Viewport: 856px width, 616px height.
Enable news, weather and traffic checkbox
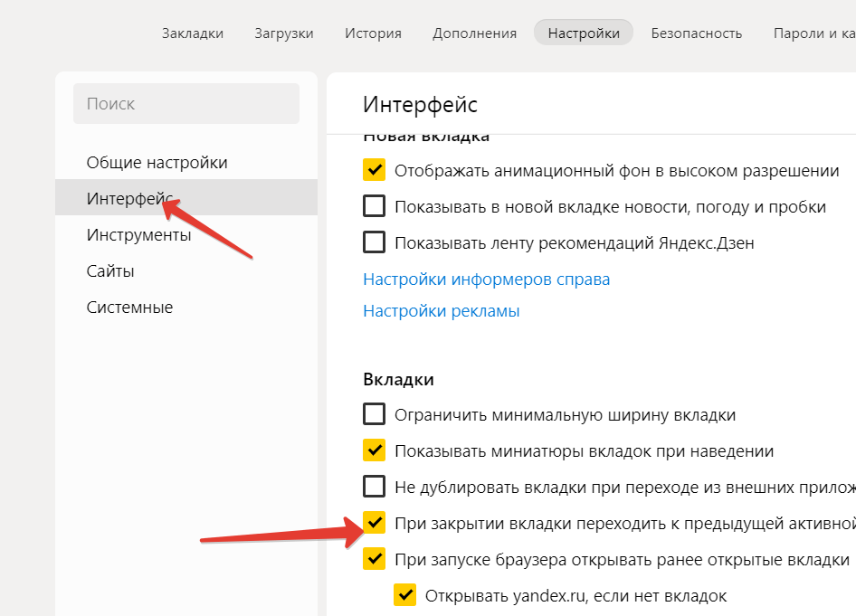374,206
